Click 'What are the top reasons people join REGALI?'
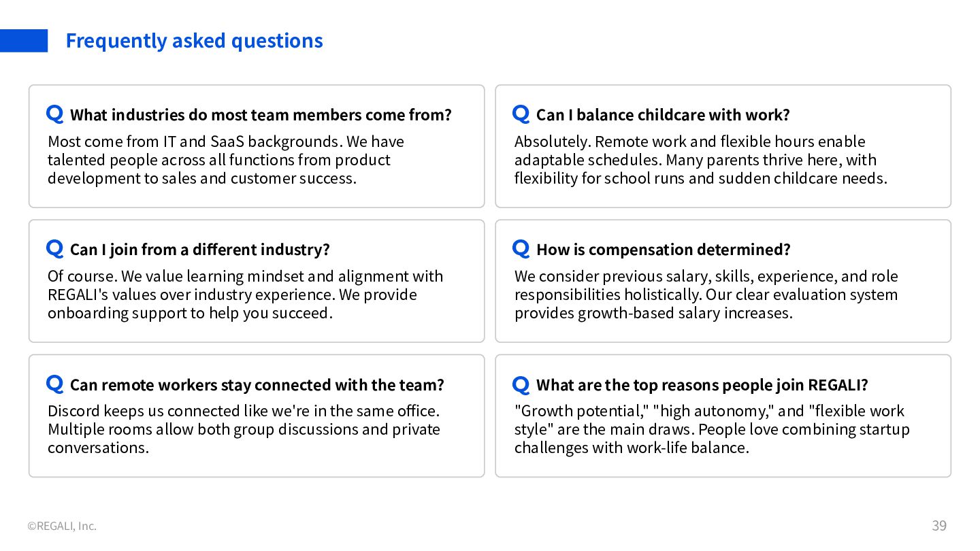 702,385
